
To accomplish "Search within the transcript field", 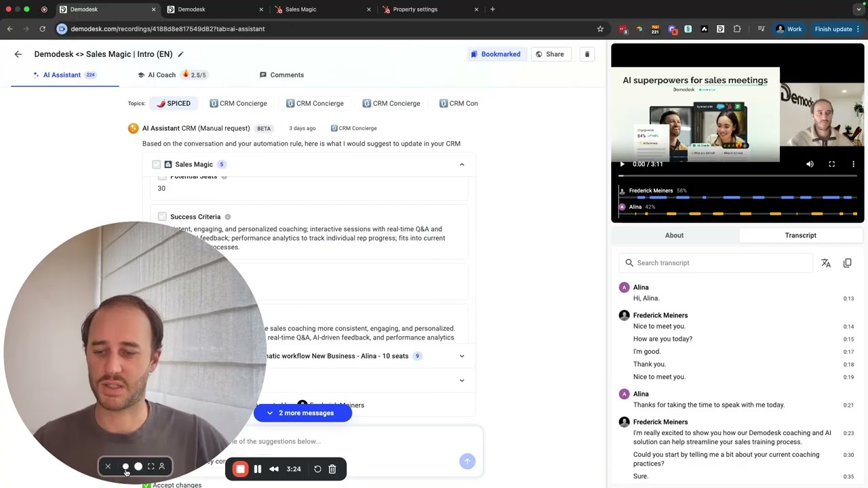I will coord(715,263).
